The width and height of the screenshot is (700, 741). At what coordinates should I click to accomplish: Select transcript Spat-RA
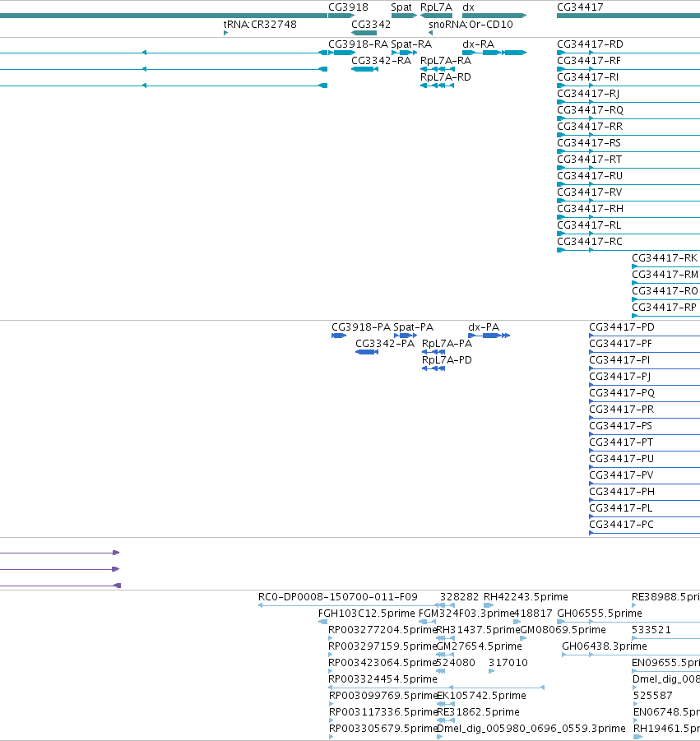pos(411,44)
